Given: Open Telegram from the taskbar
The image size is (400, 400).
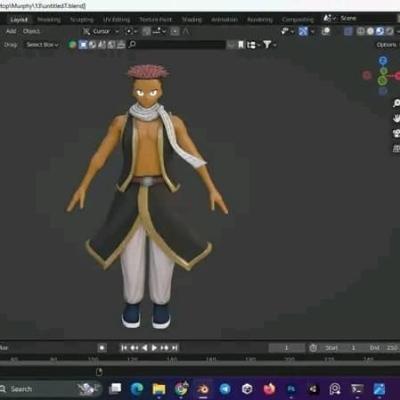Looking at the screenshot, I should coord(225,389).
